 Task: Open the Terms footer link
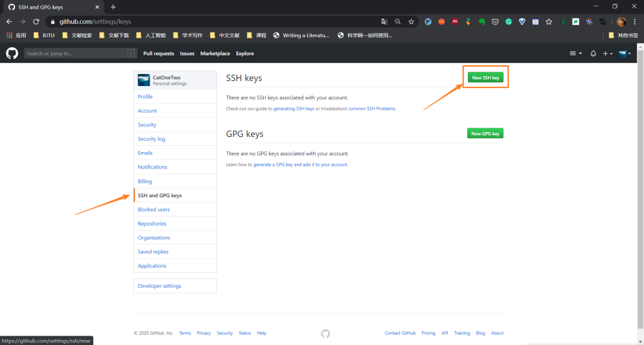point(185,333)
